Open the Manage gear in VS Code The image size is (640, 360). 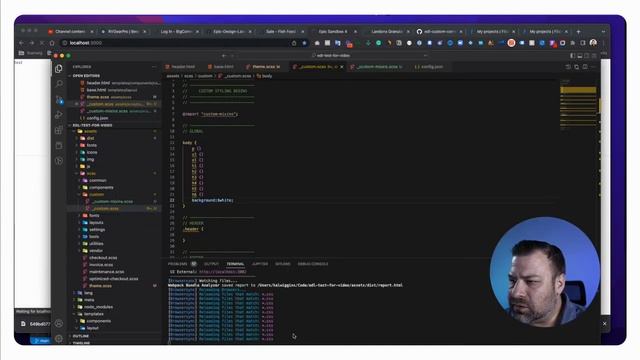click(x=59, y=338)
